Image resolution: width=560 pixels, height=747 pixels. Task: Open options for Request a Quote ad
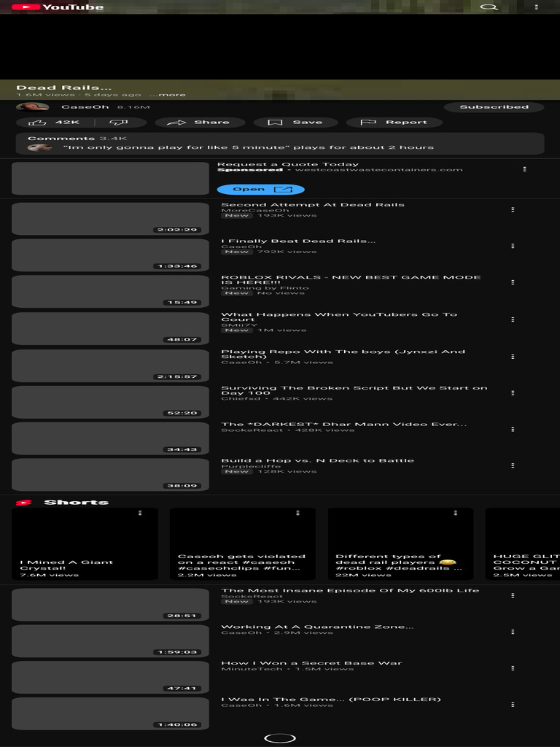pos(524,169)
